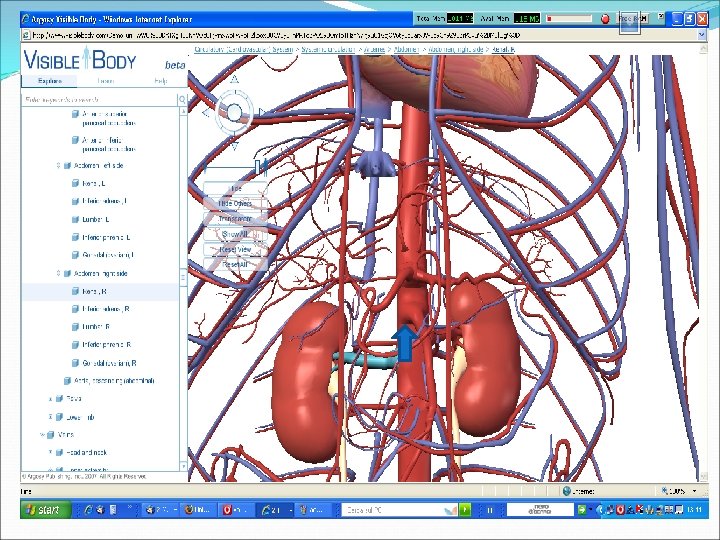This screenshot has width=720, height=540.
Task: Select Lumbar, R item
Action: pyautogui.click(x=96, y=327)
